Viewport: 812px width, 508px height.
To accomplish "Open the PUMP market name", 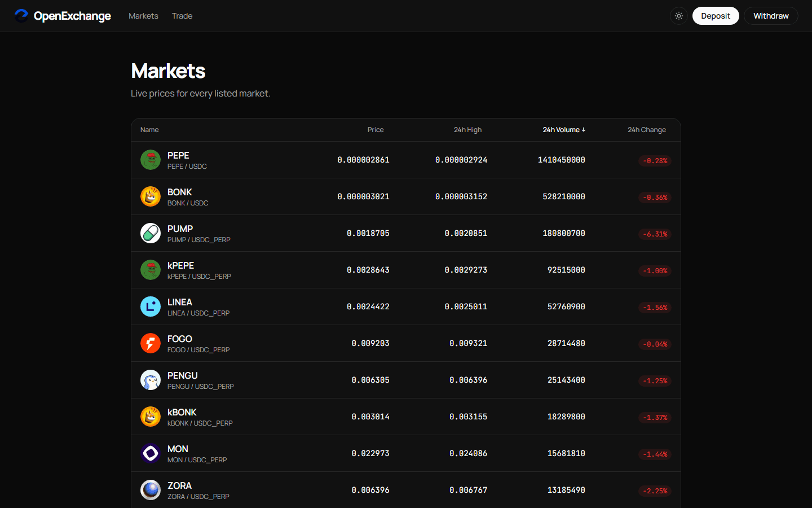I will pos(180,229).
